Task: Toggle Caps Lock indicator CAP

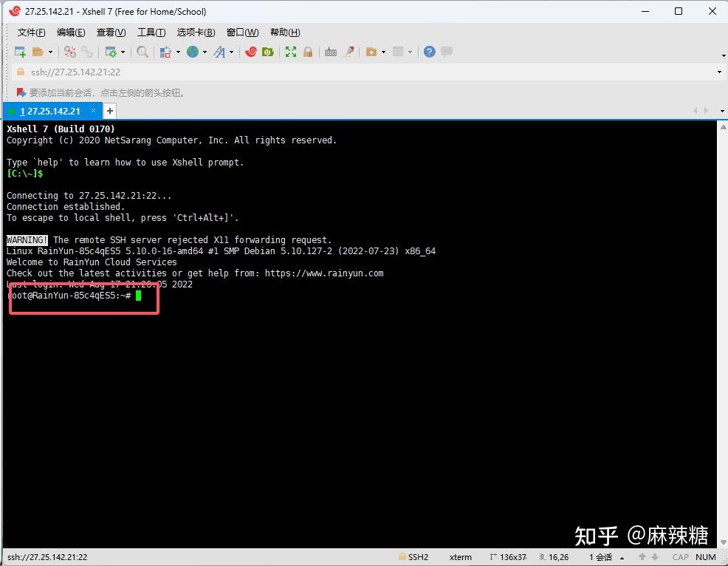Action: 681,557
